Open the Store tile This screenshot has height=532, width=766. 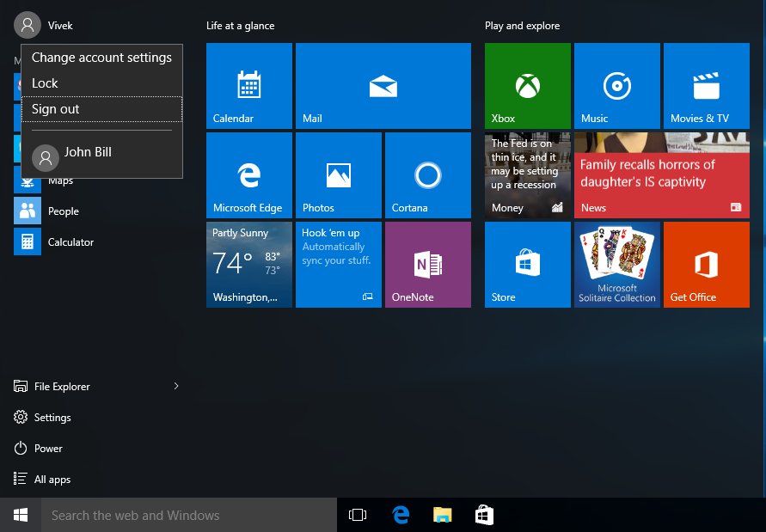tap(527, 264)
